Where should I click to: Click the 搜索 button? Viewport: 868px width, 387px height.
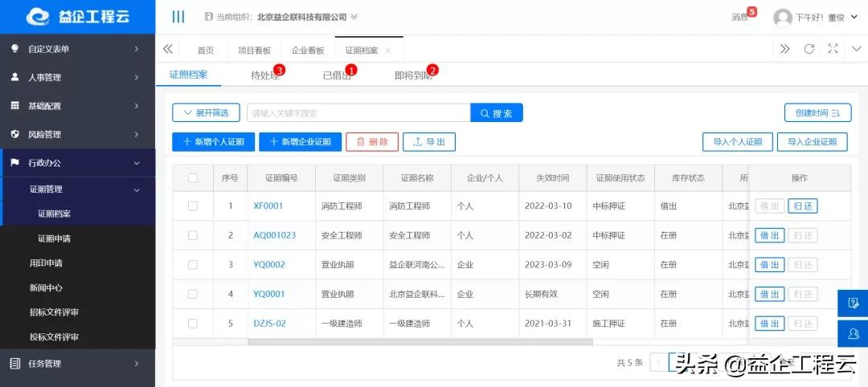click(497, 112)
